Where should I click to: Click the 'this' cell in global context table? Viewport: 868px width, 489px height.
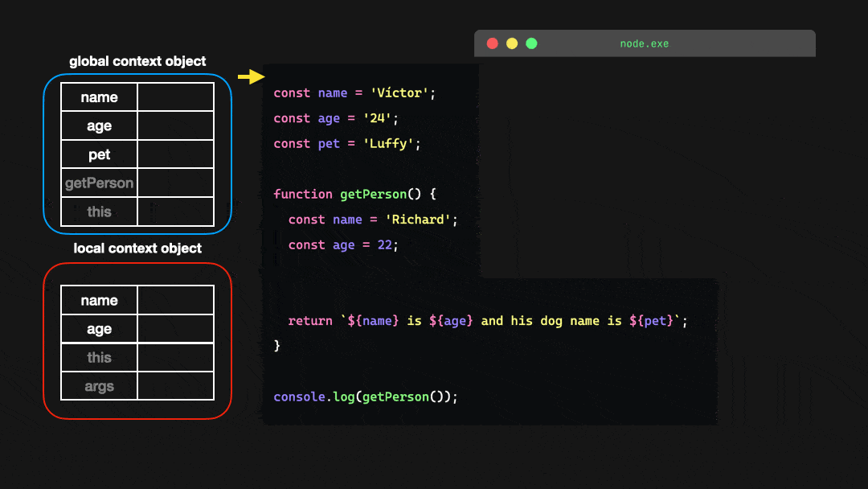99,212
